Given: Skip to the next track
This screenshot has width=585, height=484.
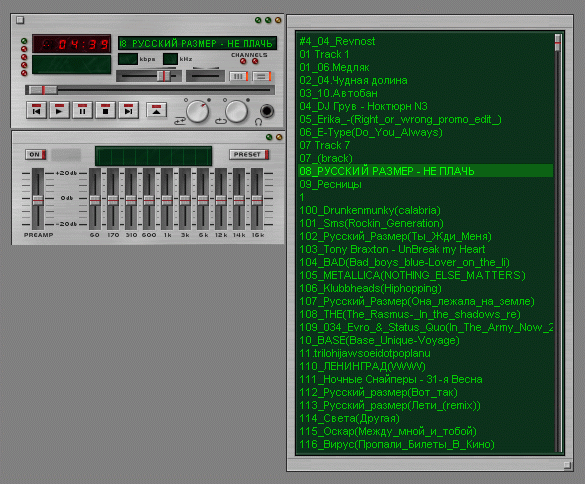Looking at the screenshot, I should coord(128,110).
